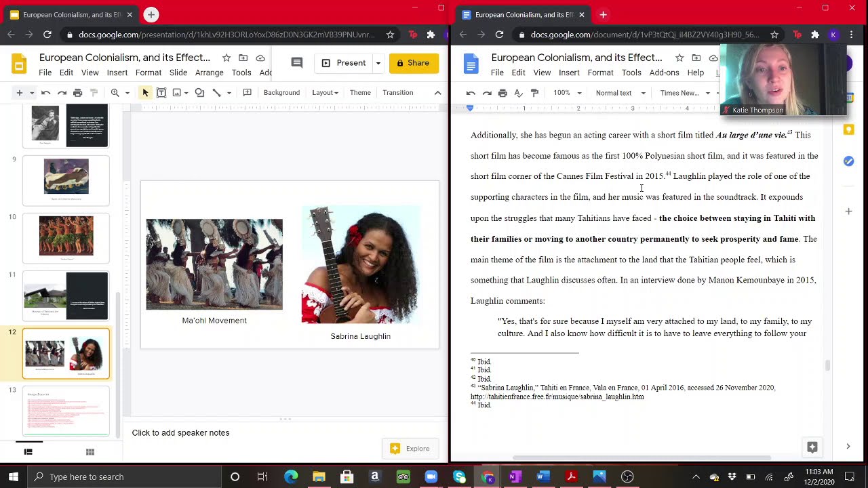Click the speaker notes field

[285, 432]
